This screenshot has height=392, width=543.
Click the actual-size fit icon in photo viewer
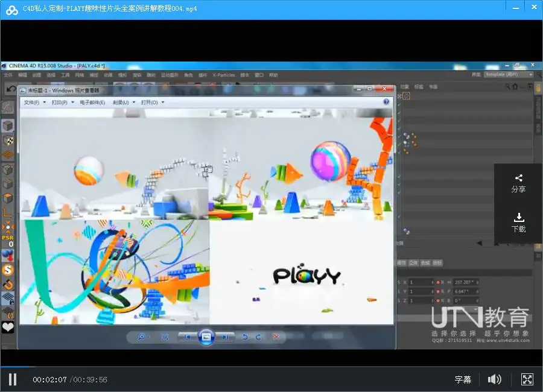(165, 337)
